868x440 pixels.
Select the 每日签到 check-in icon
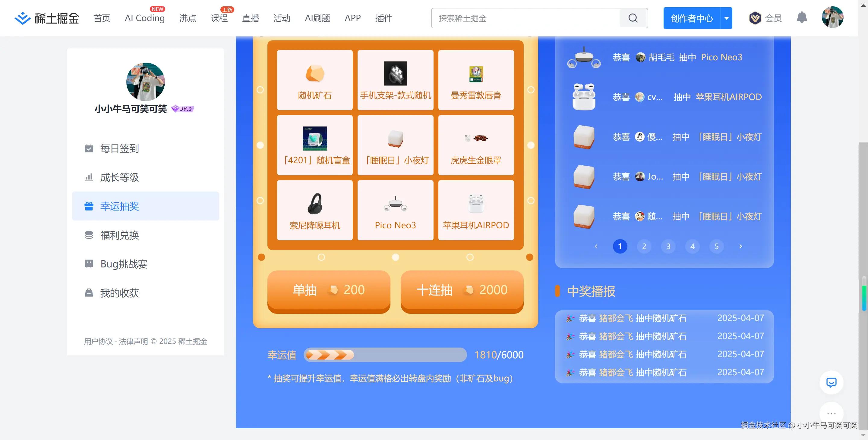[88, 148]
